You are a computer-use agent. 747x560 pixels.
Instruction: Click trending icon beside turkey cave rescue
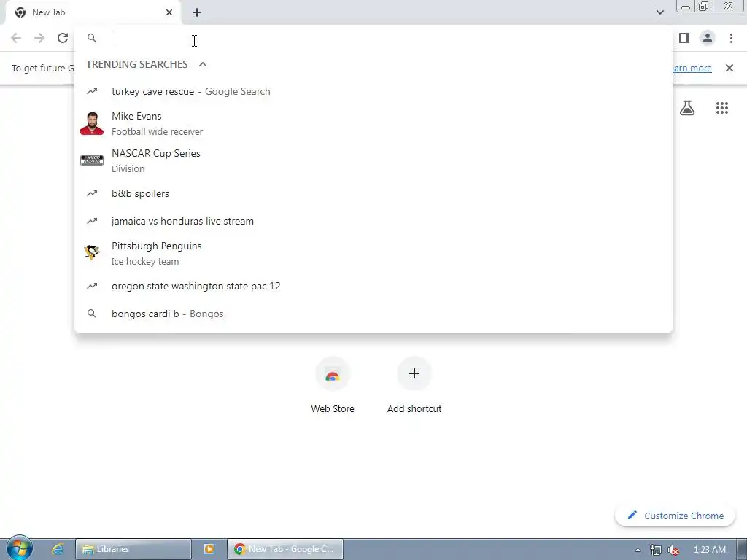[x=92, y=91]
